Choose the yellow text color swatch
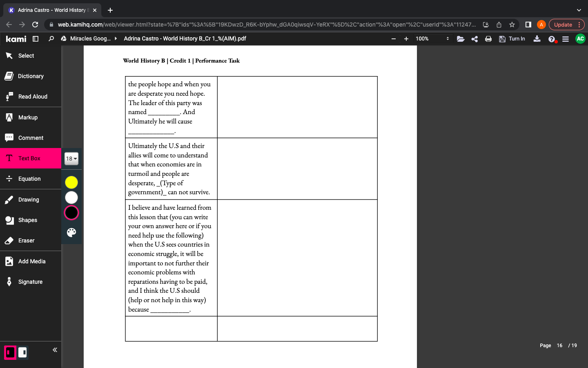 [x=71, y=182]
